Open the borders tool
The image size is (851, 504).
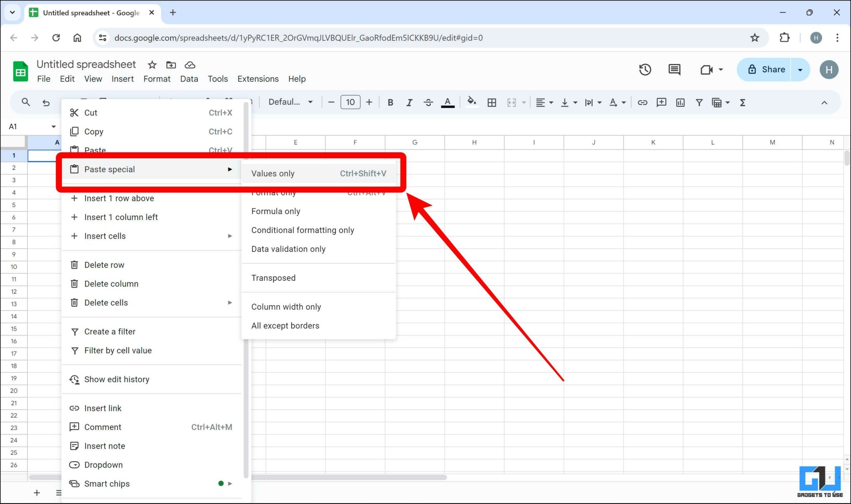point(492,102)
